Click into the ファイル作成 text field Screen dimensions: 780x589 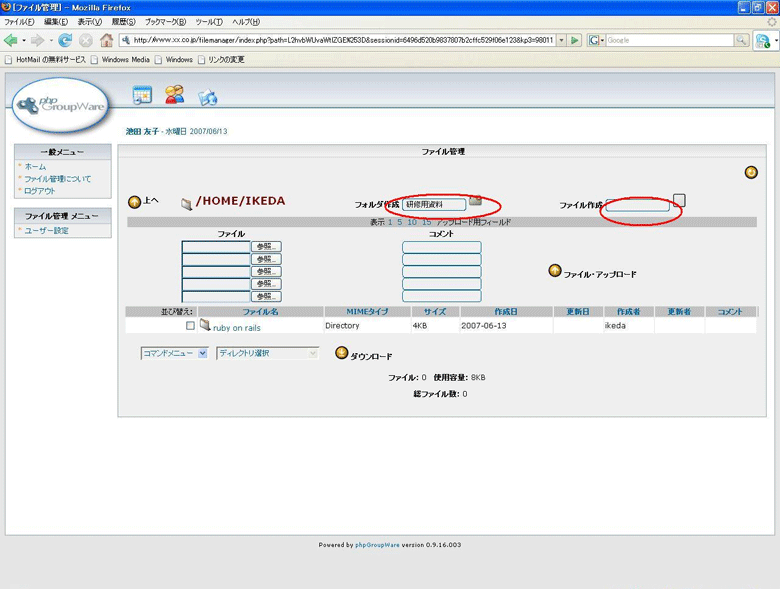[x=637, y=206]
